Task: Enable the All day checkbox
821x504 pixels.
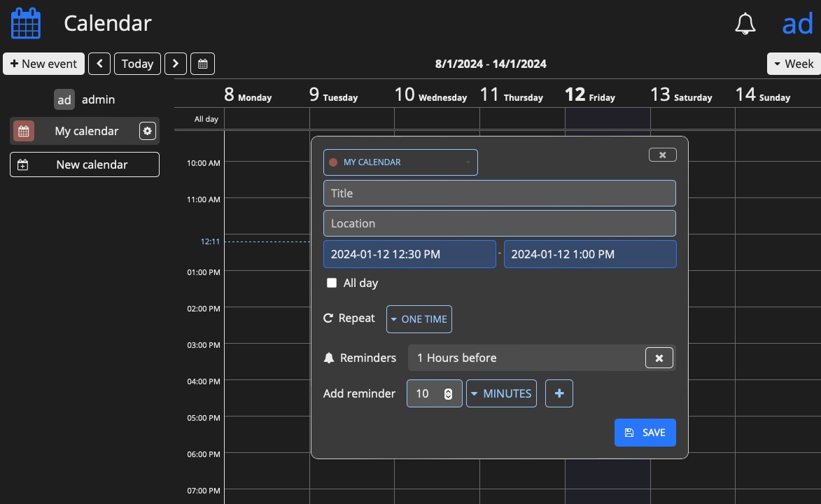Action: (x=332, y=283)
